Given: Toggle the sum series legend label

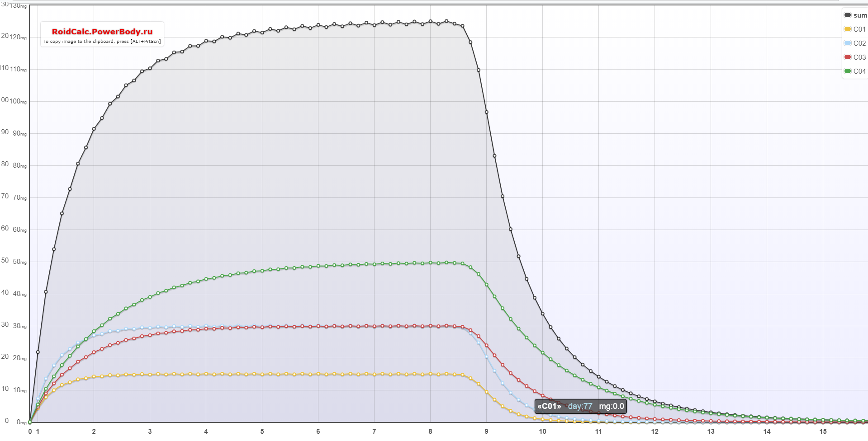Looking at the screenshot, I should (x=860, y=15).
